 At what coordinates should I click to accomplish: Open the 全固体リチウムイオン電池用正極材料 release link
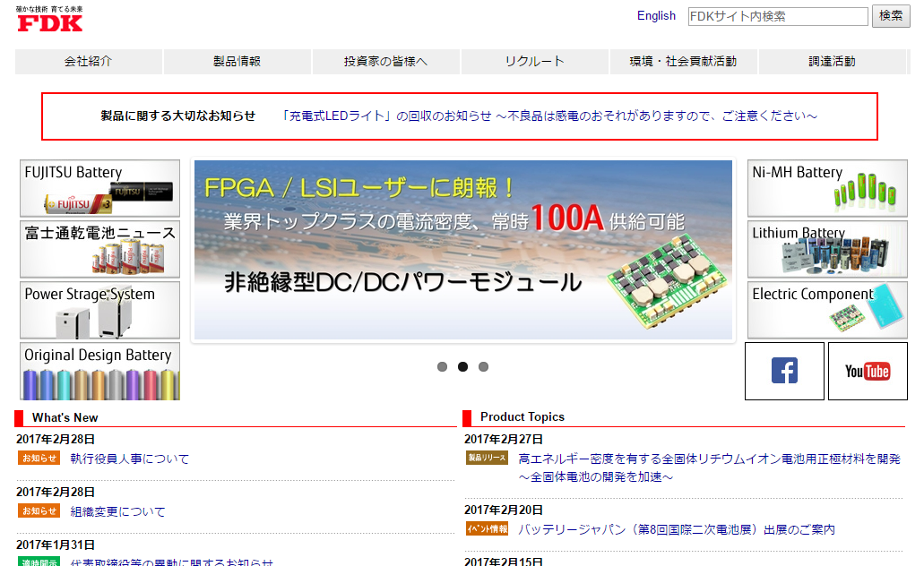pos(709,467)
